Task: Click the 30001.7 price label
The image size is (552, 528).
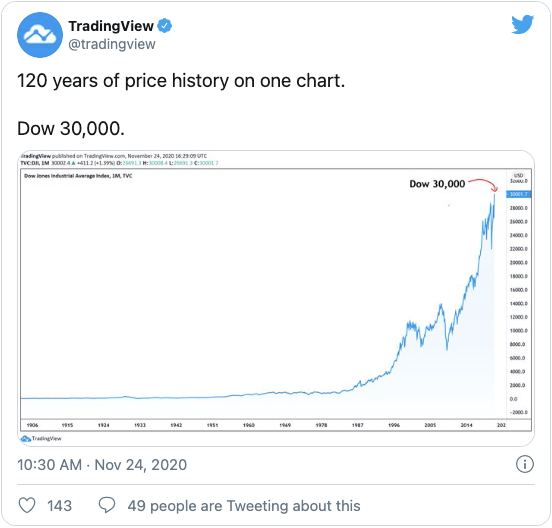Action: [x=519, y=194]
